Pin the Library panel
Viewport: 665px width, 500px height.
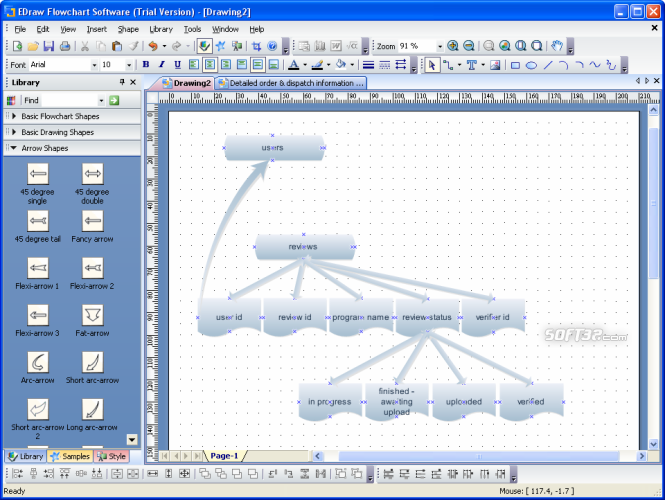(x=122, y=82)
